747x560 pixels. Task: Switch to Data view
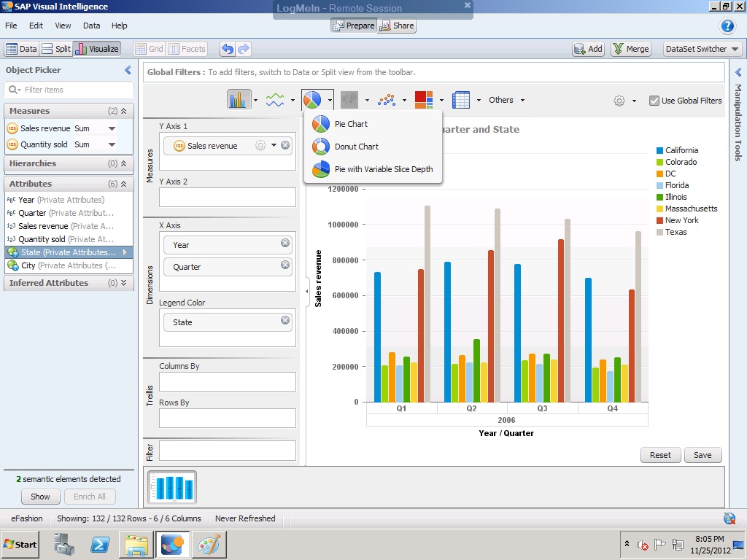21,49
